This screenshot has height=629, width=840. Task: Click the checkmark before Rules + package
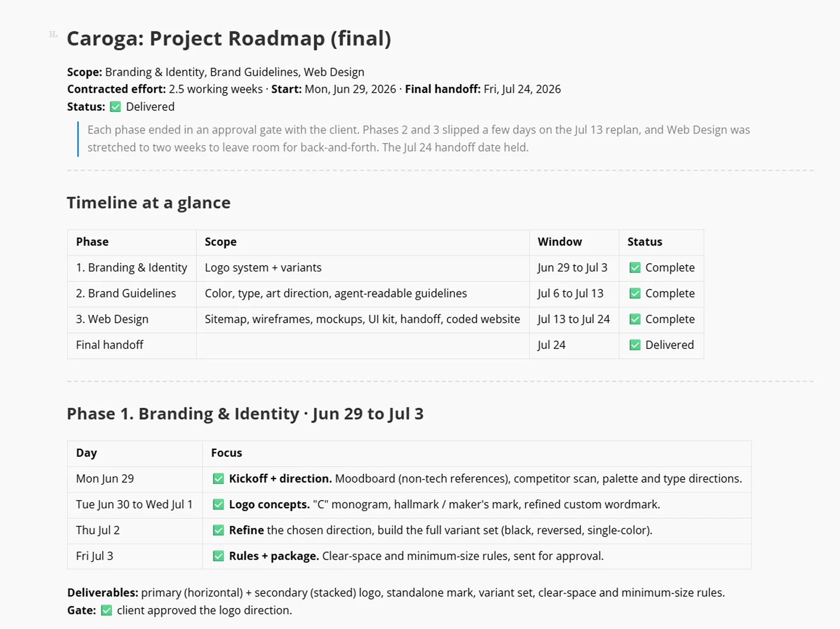pyautogui.click(x=219, y=556)
